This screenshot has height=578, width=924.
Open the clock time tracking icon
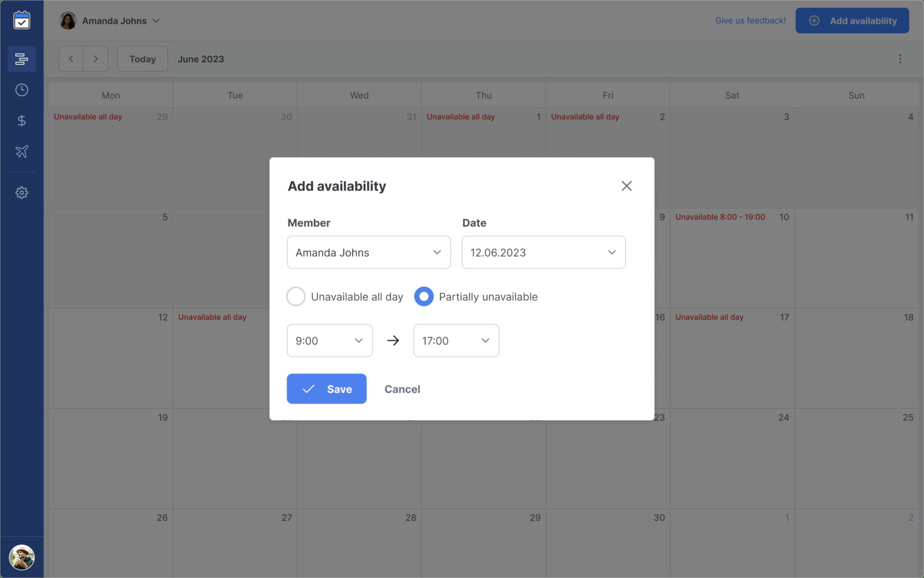click(x=22, y=90)
